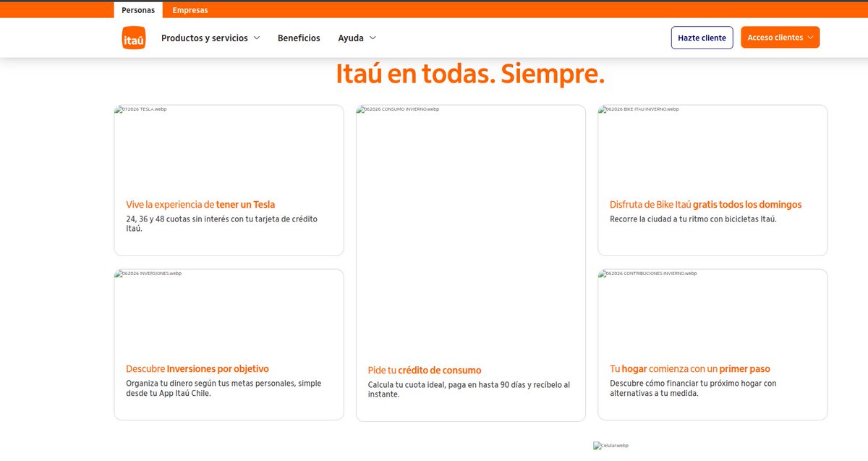868x461 pixels.
Task: Click the CONSUMO INVIERNO image placeholder
Action: tap(398, 109)
